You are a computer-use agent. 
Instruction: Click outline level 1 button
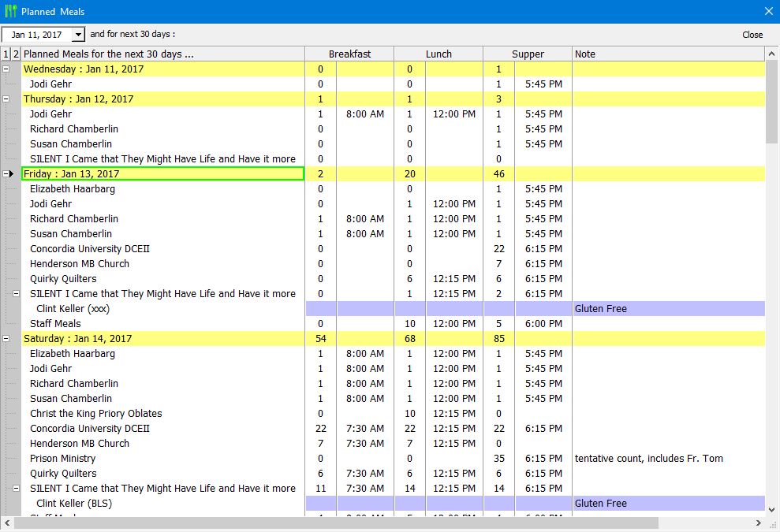pyautogui.click(x=6, y=54)
